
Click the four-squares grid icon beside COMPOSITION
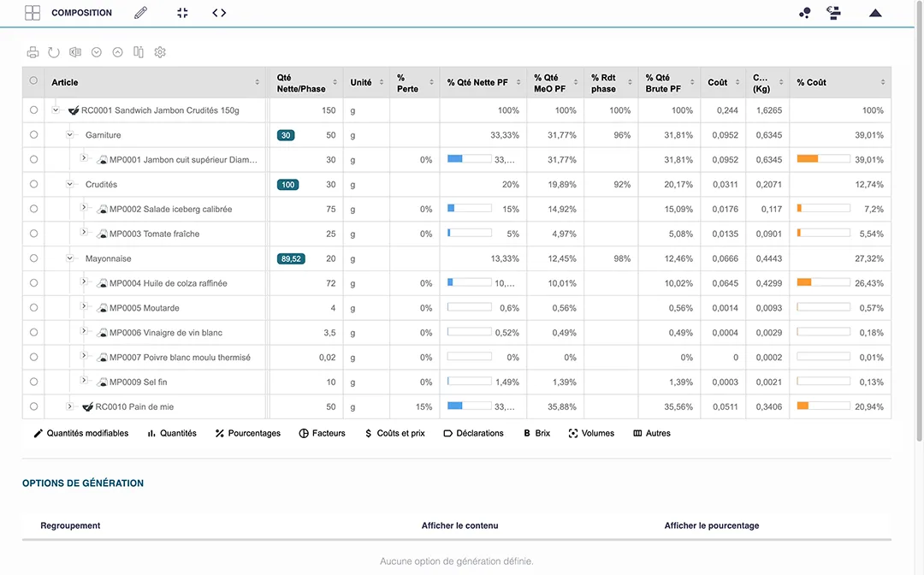pos(33,13)
